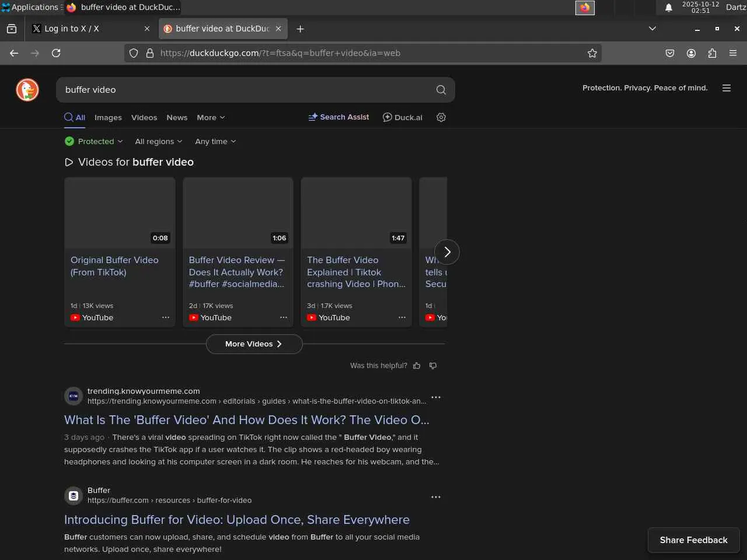Click the tracking protection shield icon
This screenshot has height=560, width=747.
point(134,53)
